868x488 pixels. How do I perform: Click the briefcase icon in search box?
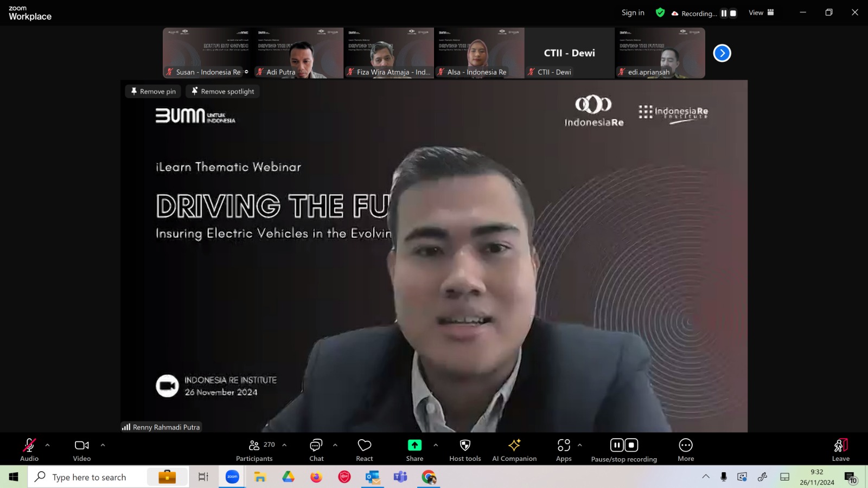167,477
